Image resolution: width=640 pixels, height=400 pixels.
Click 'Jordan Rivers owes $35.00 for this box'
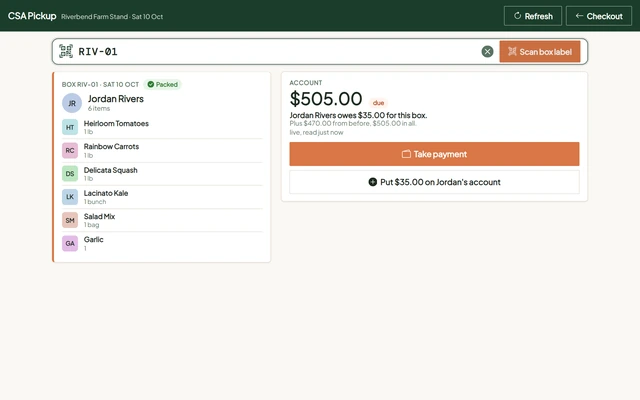(358, 116)
